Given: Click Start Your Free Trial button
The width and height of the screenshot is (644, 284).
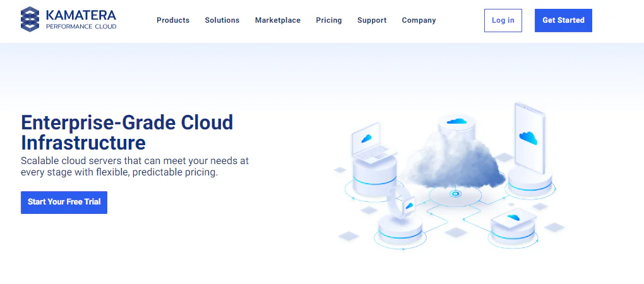Looking at the screenshot, I should tap(64, 203).
